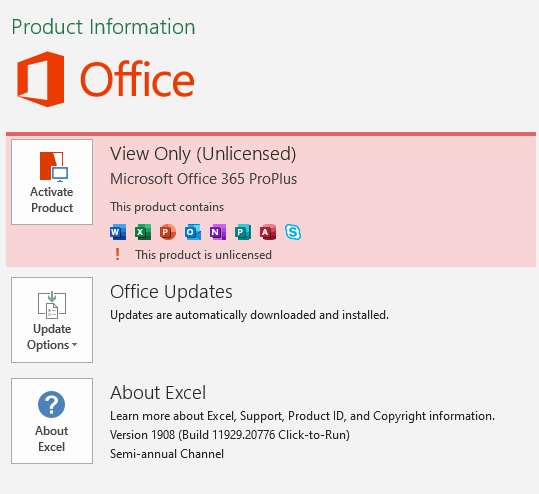
Task: Click the blue question mark icon
Action: [52, 404]
